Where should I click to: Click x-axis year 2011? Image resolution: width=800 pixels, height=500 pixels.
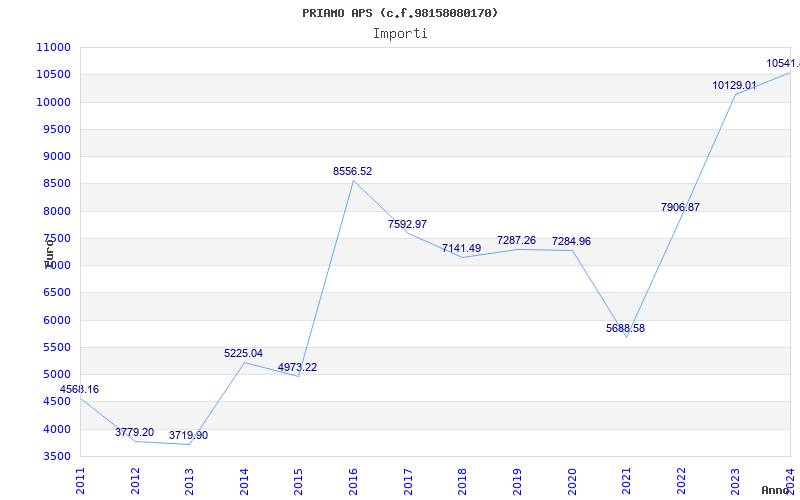pos(80,481)
